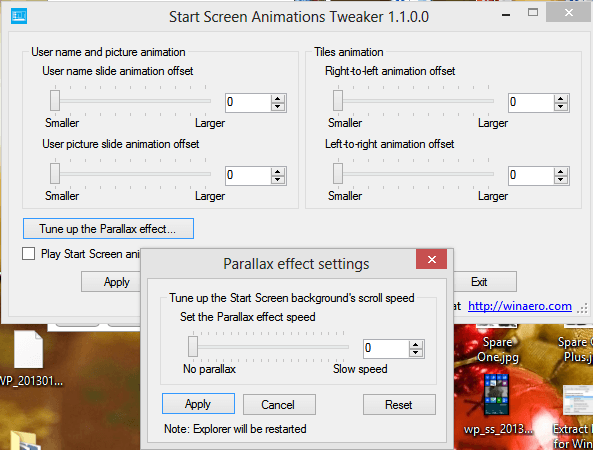Reset the Parallax effect speed

(399, 405)
